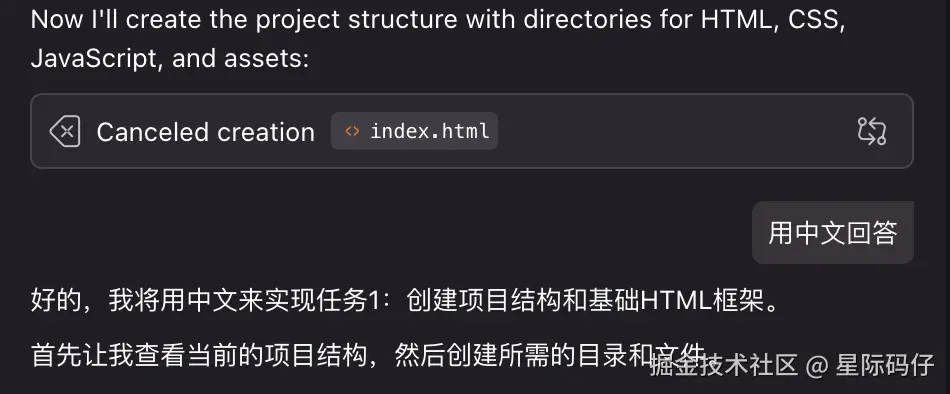Open the index.html file chip
Viewport: 950px width, 394px height.
point(414,131)
